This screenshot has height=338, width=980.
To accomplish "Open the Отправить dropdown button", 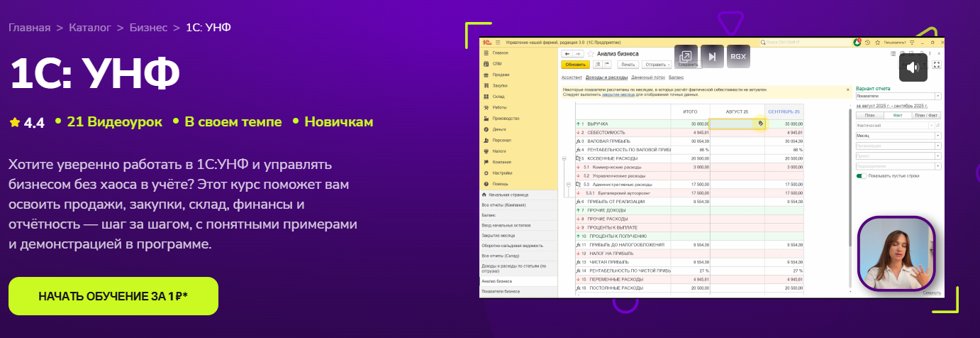I will [x=657, y=65].
